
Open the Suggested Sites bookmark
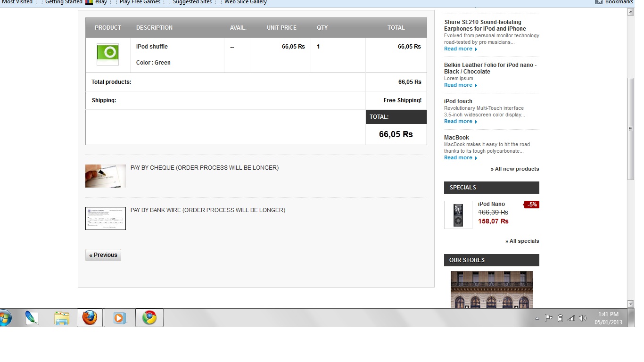click(188, 2)
